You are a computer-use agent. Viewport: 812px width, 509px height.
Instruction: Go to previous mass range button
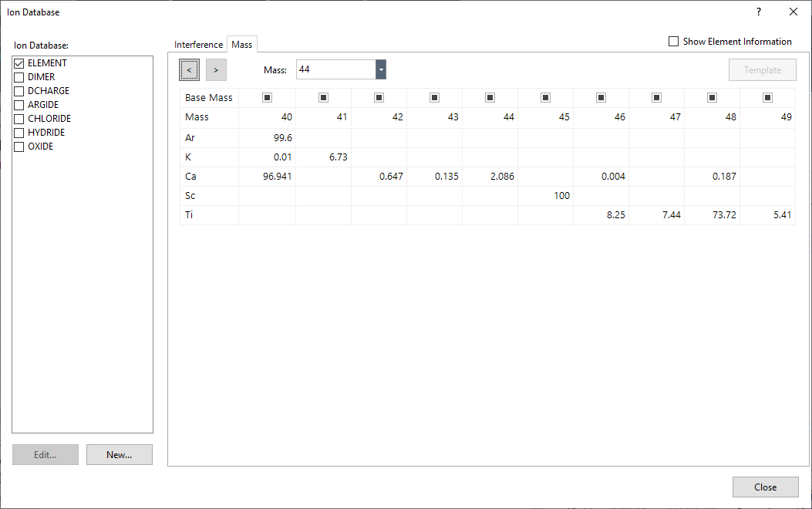point(189,70)
